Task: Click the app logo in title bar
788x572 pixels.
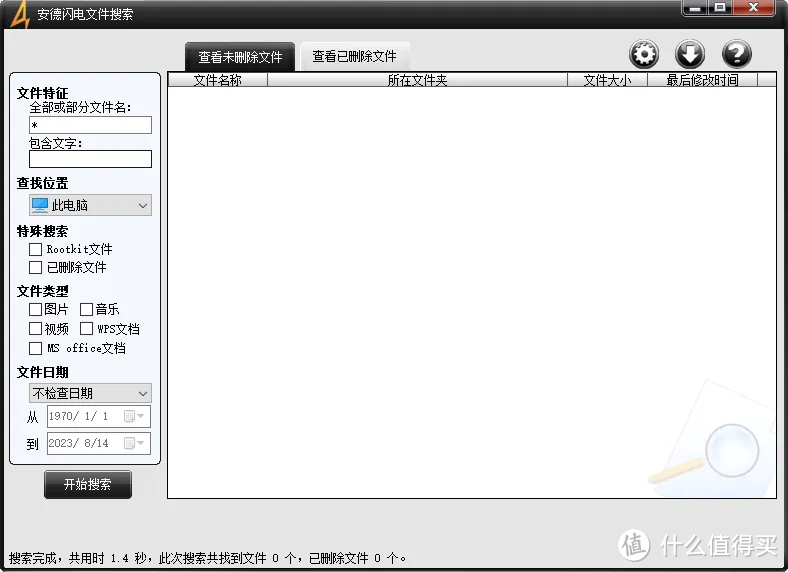Action: click(x=20, y=14)
